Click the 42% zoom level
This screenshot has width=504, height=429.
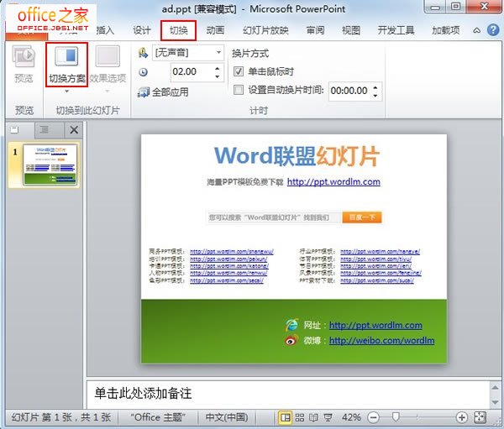point(351,417)
